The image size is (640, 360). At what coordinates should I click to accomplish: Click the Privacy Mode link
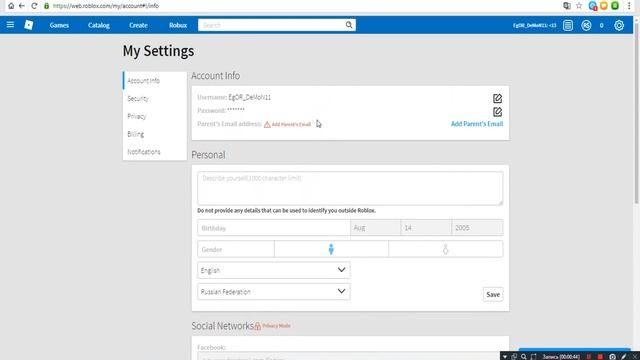pos(272,326)
